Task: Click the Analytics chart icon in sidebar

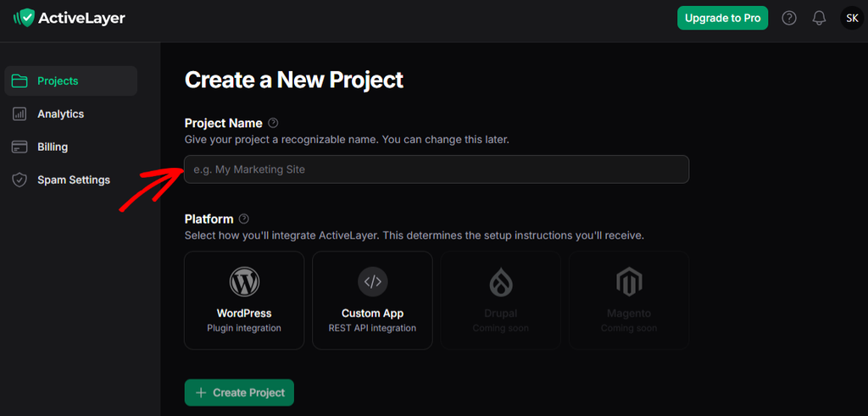Action: point(19,114)
